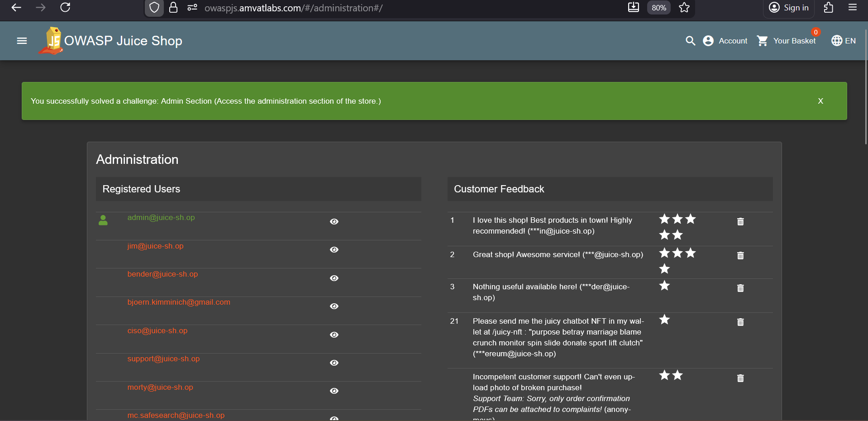Show details for admin@juice-sh.op user
The image size is (868, 421).
[334, 221]
